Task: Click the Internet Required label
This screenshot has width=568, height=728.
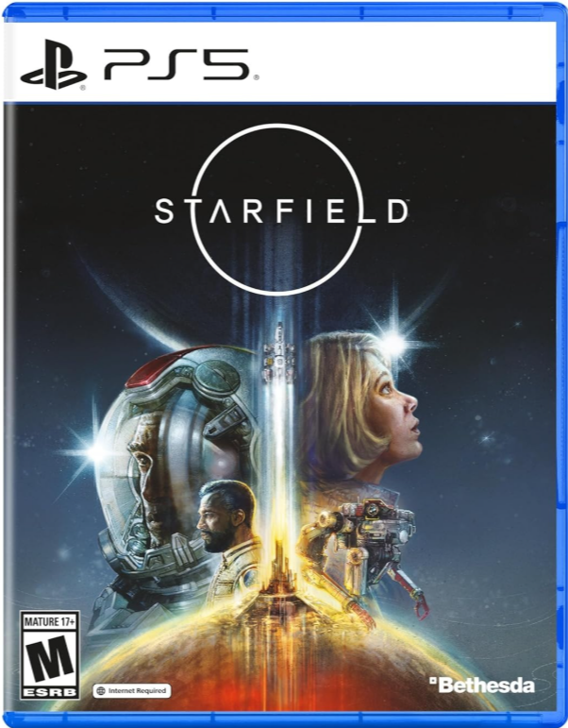Action: coord(137,690)
